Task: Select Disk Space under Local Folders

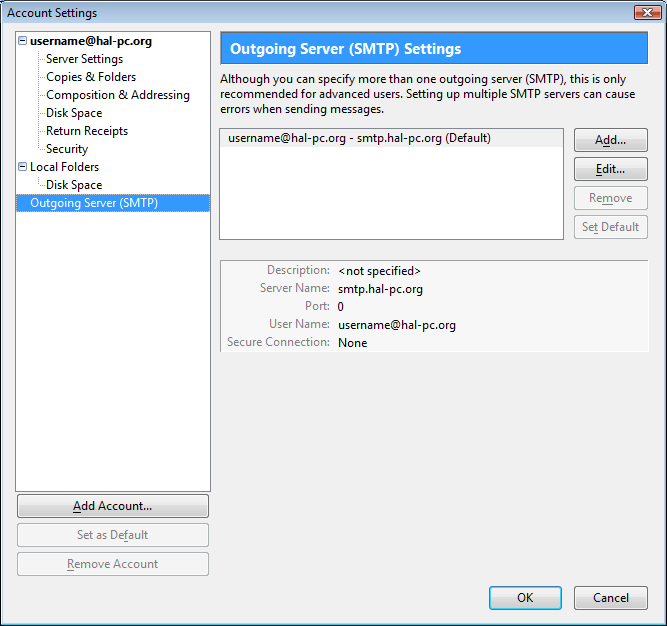Action: [74, 185]
